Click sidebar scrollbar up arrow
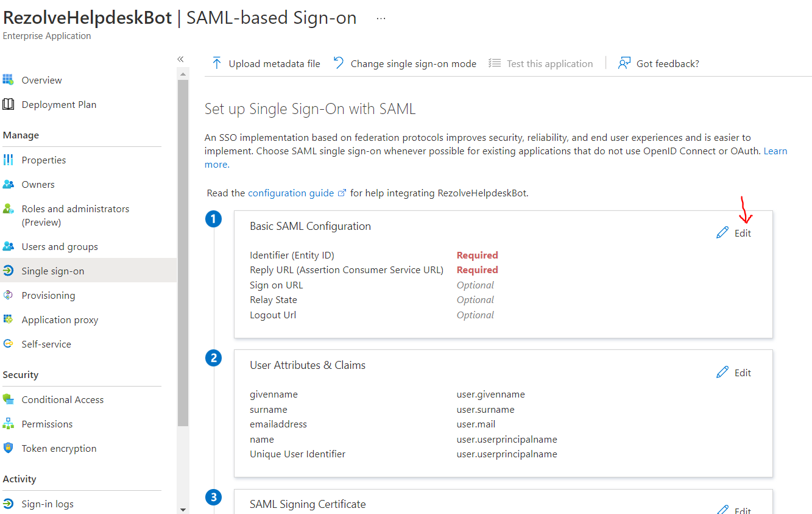This screenshot has width=812, height=514. click(x=183, y=73)
